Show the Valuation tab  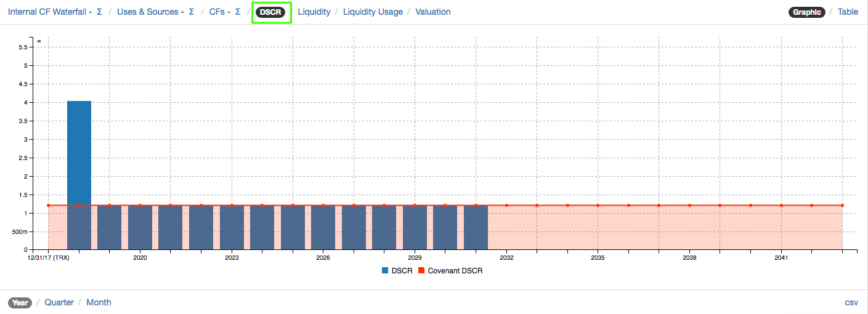coord(432,12)
